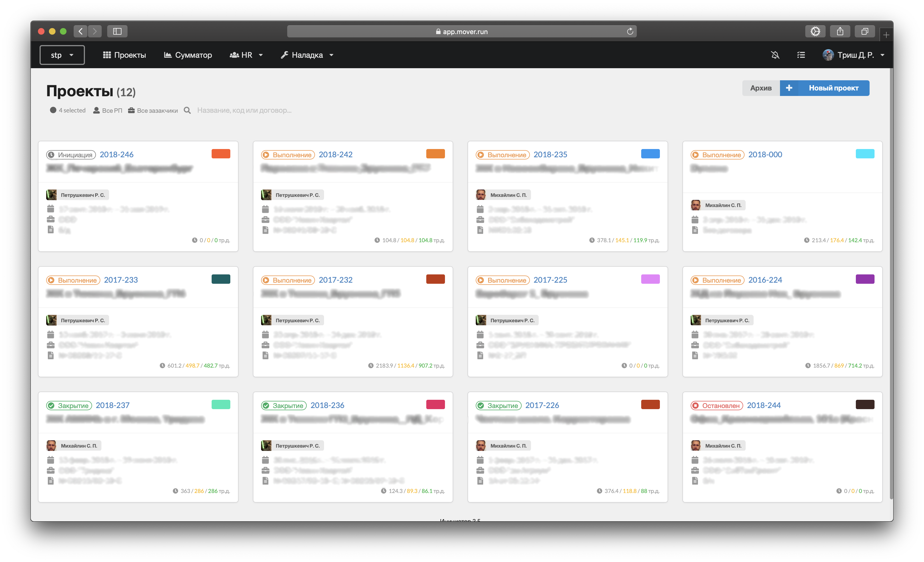Click Safari sidebar toggle icon

coord(117,32)
